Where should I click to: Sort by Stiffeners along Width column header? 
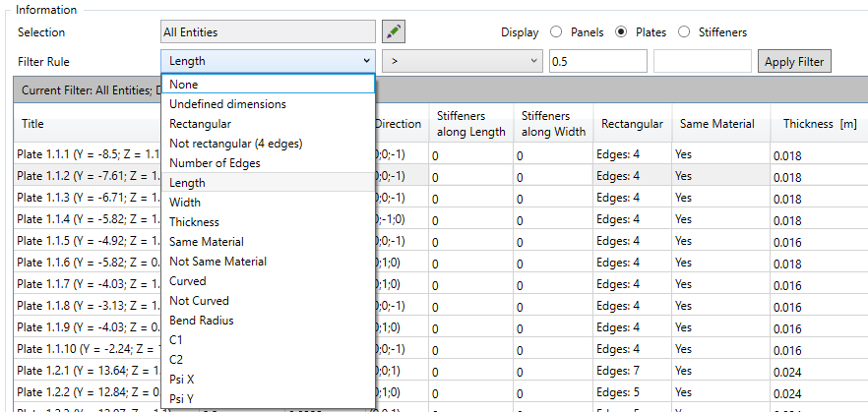pyautogui.click(x=553, y=124)
